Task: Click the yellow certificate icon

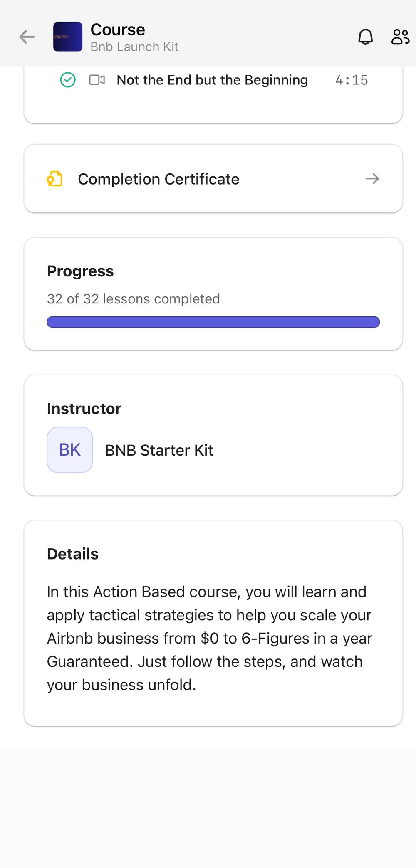Action: (54, 179)
